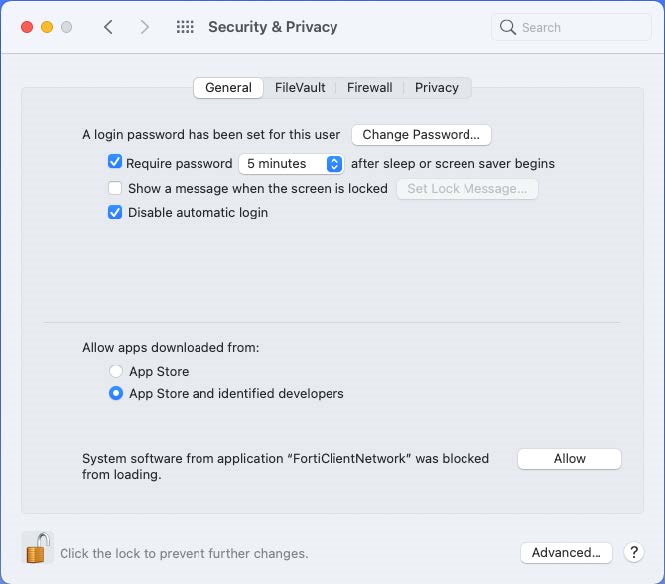The width and height of the screenshot is (665, 584).
Task: Allow the blocked FortiClientNetwork software
Action: pyautogui.click(x=569, y=459)
